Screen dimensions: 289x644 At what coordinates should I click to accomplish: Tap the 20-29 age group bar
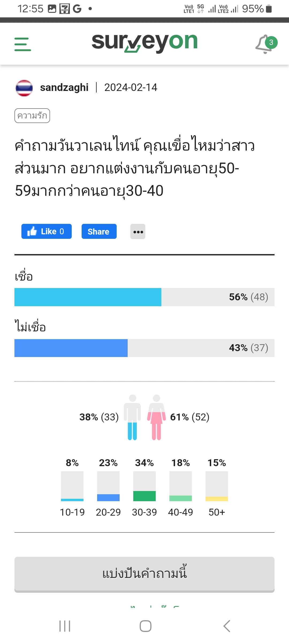[x=108, y=486]
